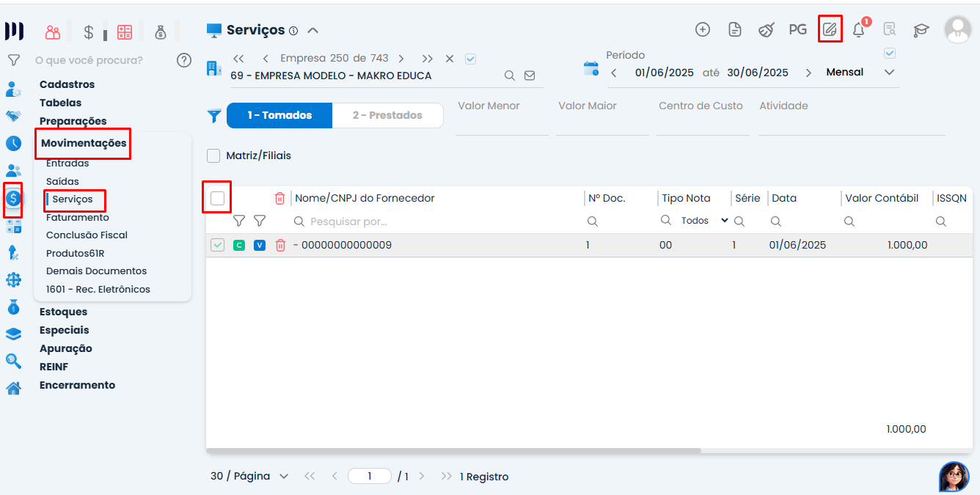The image size is (980, 495).
Task: Click the add new record plus icon
Action: click(x=703, y=29)
